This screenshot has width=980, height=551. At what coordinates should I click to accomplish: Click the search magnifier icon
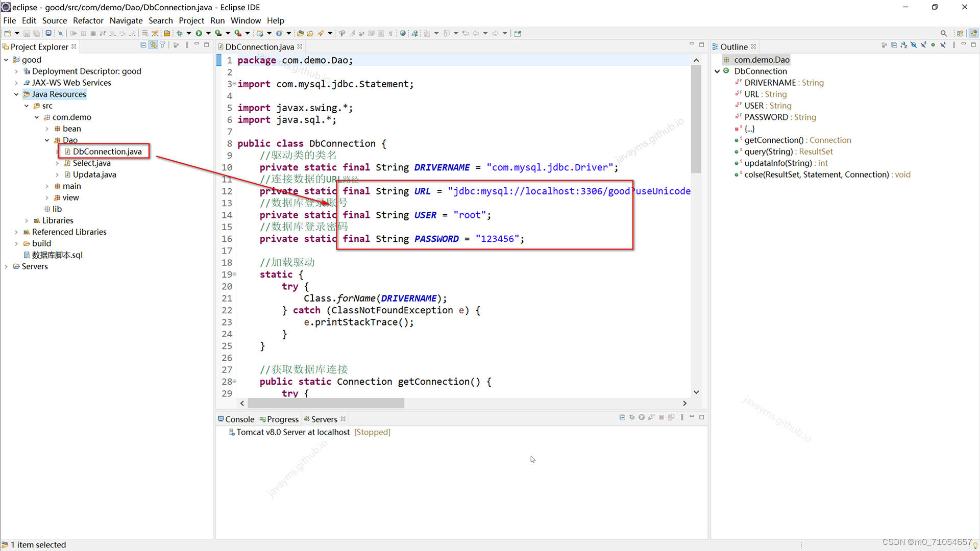pyautogui.click(x=944, y=33)
